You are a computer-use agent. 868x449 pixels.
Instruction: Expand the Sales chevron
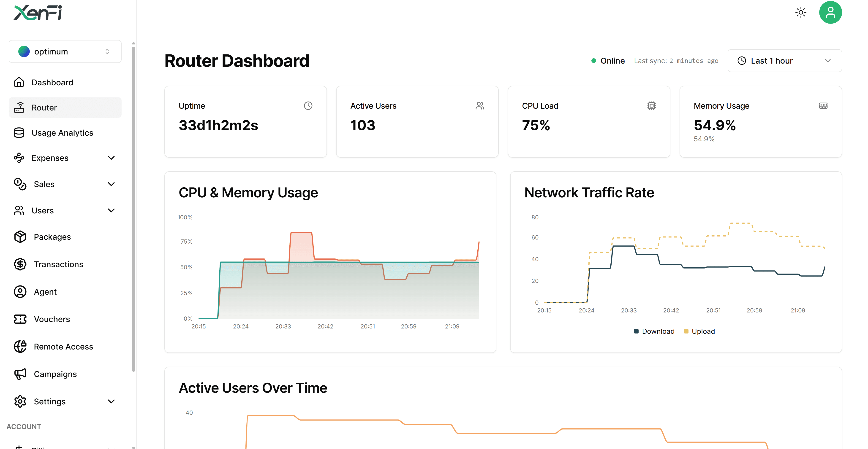(111, 184)
